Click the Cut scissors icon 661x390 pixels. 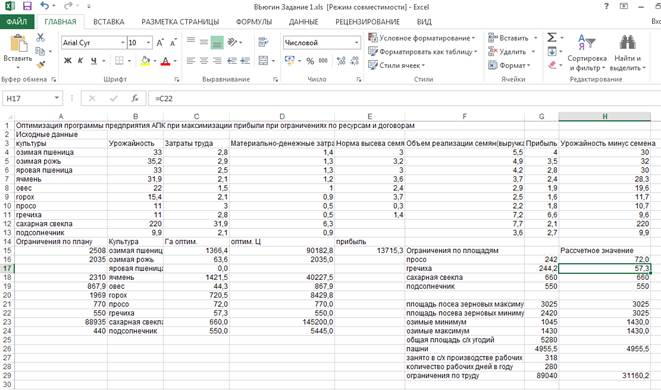coord(40,37)
